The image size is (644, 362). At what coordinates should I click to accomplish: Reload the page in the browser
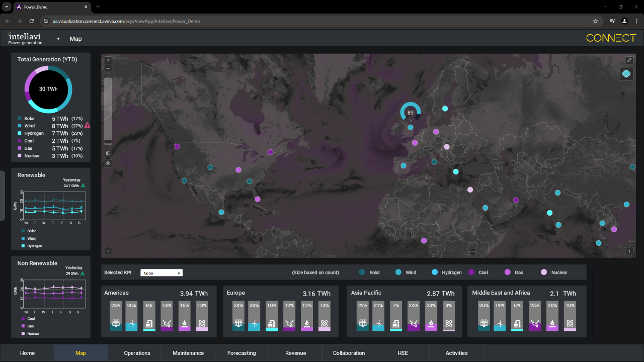pos(32,21)
